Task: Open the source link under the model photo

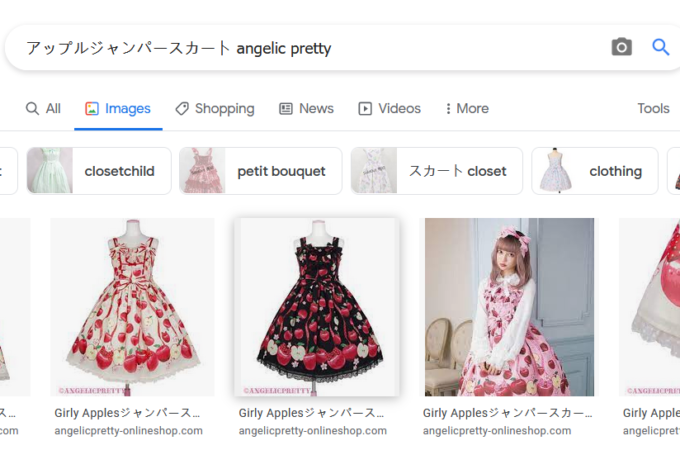Action: click(497, 430)
